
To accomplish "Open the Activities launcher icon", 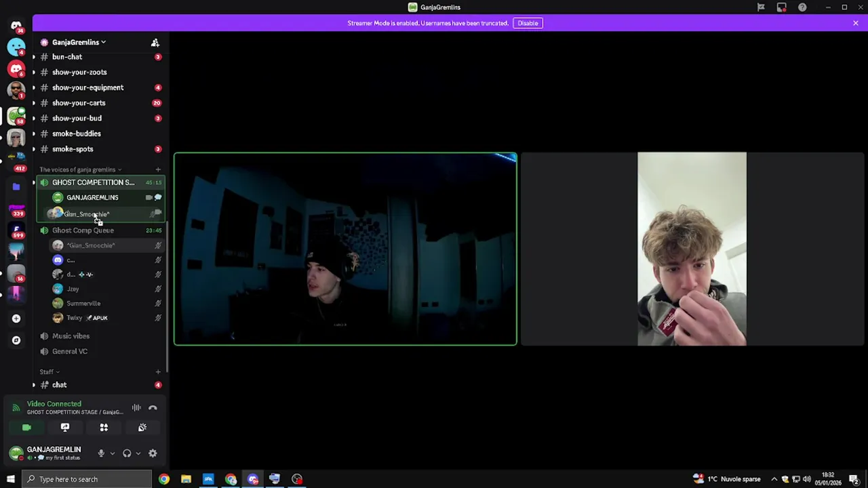I will click(104, 428).
